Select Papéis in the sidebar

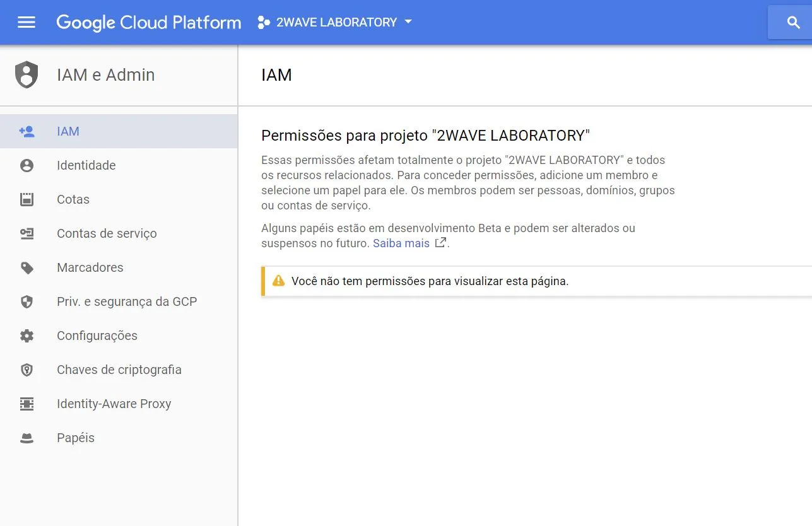pyautogui.click(x=119, y=438)
